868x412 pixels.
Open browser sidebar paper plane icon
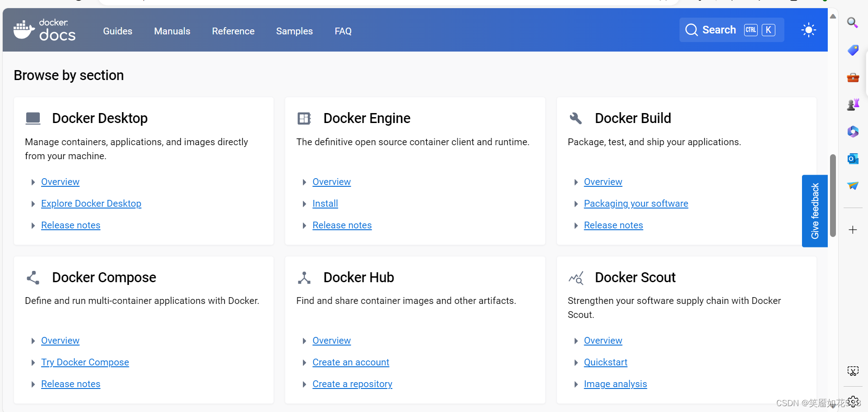(x=853, y=186)
